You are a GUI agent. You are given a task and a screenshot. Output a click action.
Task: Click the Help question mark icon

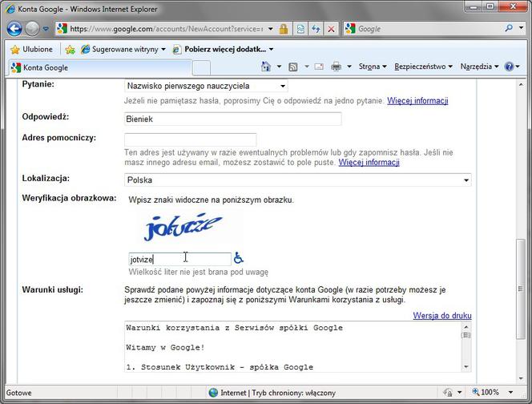509,67
